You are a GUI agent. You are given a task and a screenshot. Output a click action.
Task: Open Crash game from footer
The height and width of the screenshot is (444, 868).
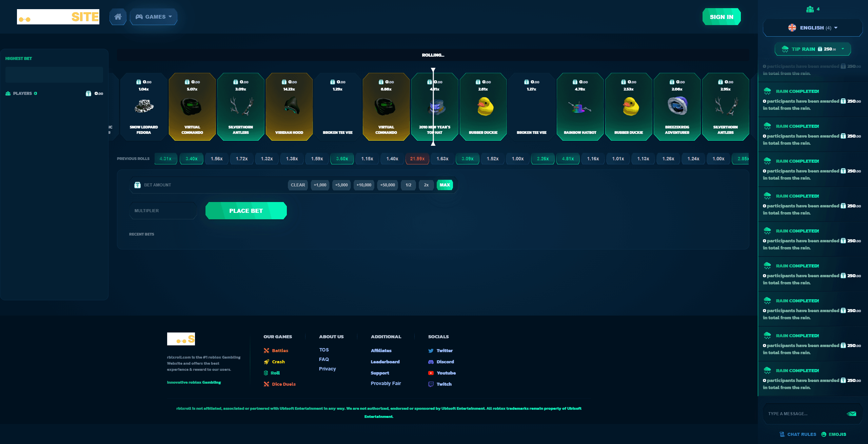click(x=278, y=362)
